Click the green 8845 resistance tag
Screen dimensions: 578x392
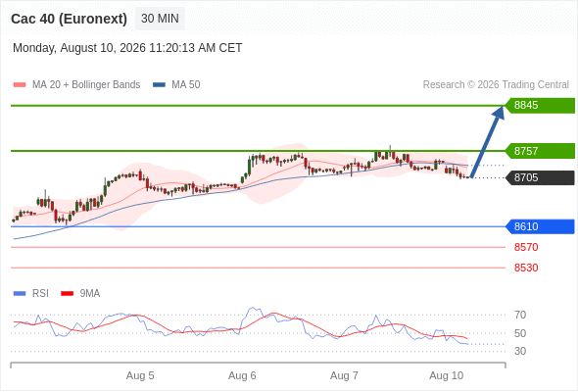(x=540, y=106)
